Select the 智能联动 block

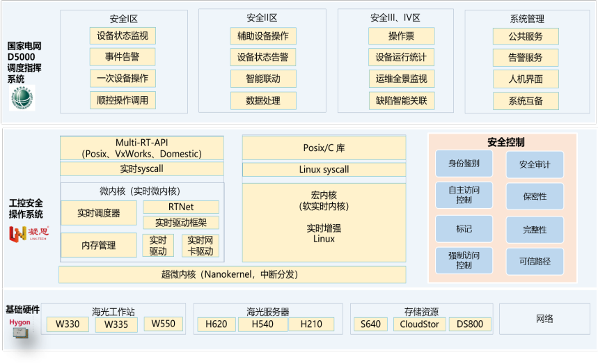[x=262, y=79]
